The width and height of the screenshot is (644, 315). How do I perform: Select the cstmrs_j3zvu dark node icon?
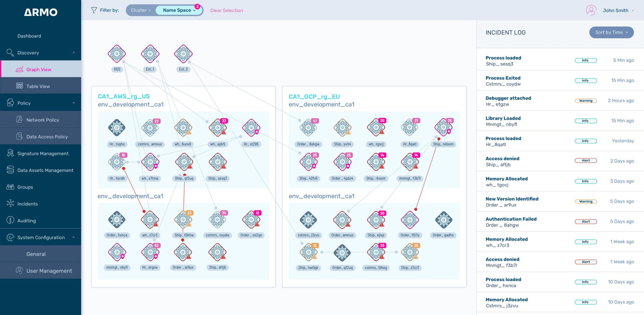(308, 220)
